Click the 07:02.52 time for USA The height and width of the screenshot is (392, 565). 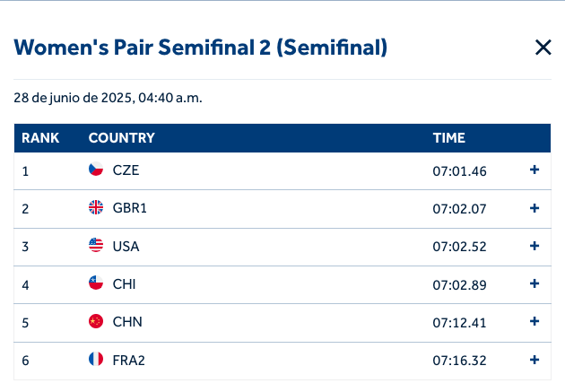pos(459,247)
